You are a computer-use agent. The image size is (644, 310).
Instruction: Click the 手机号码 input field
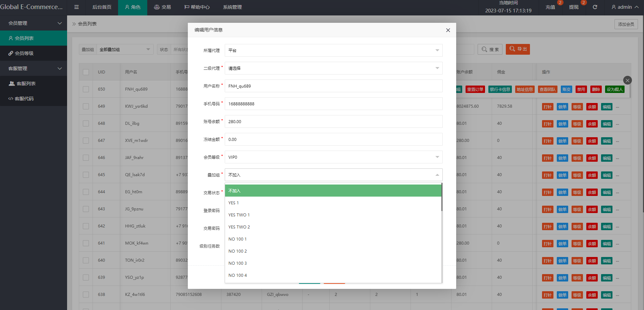(333, 104)
